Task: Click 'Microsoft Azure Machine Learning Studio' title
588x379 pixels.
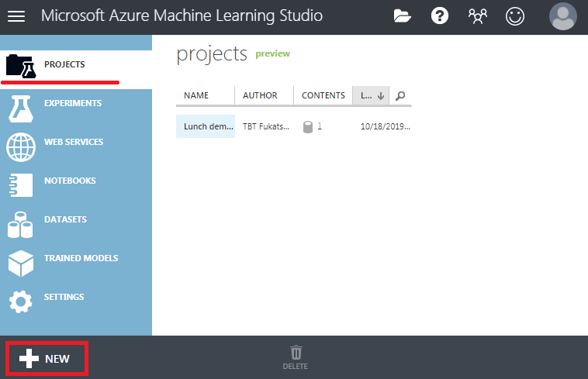Action: point(182,16)
